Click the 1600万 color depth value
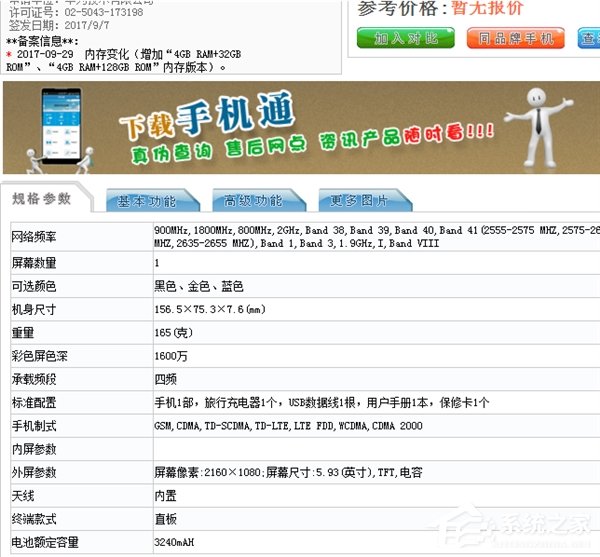The height and width of the screenshot is (557, 600). pos(171,356)
